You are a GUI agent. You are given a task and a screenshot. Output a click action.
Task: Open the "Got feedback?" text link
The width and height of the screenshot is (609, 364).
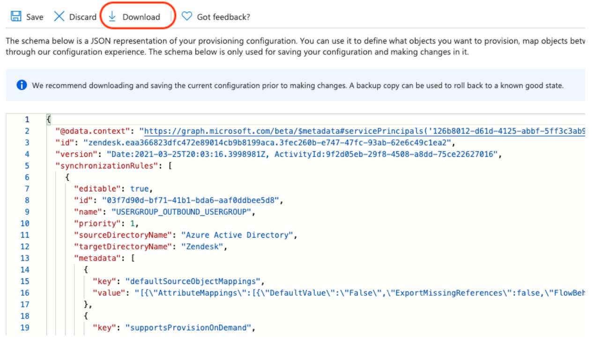(x=223, y=17)
